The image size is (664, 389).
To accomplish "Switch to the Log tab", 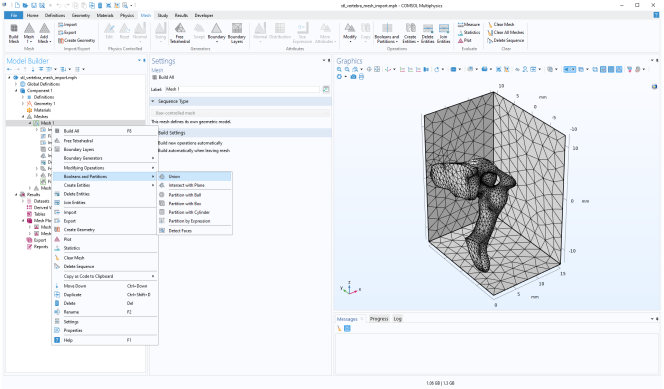I will click(397, 319).
